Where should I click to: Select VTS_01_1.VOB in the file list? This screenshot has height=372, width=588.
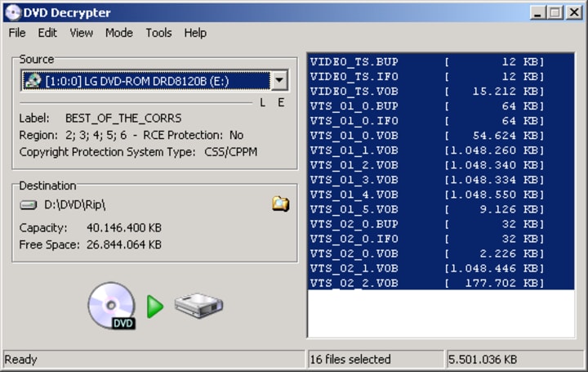[441, 150]
